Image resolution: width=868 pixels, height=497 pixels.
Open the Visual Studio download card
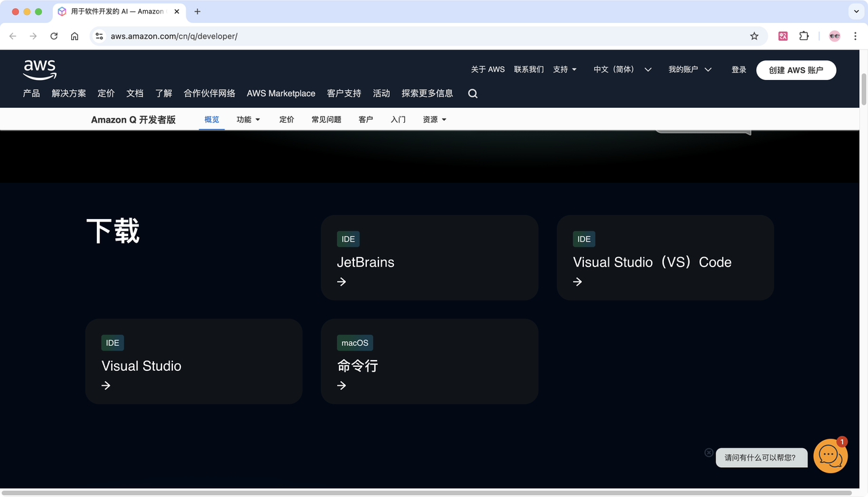click(x=194, y=361)
